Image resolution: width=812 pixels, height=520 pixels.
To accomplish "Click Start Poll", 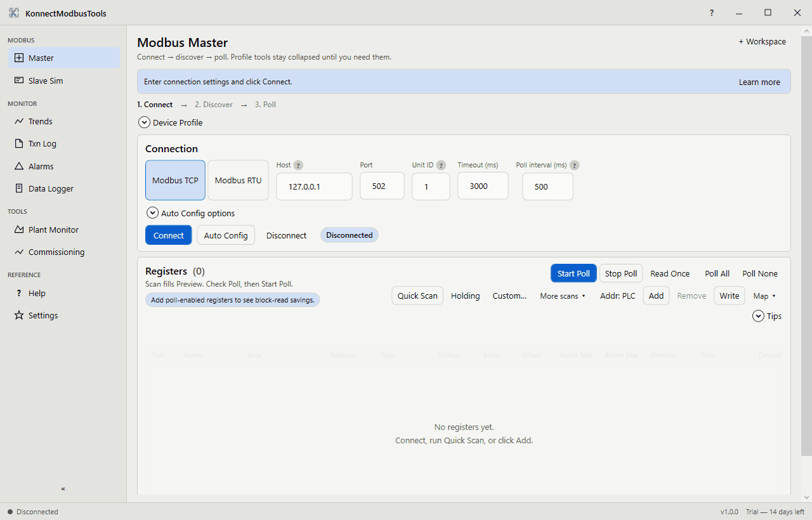I will click(x=573, y=273).
